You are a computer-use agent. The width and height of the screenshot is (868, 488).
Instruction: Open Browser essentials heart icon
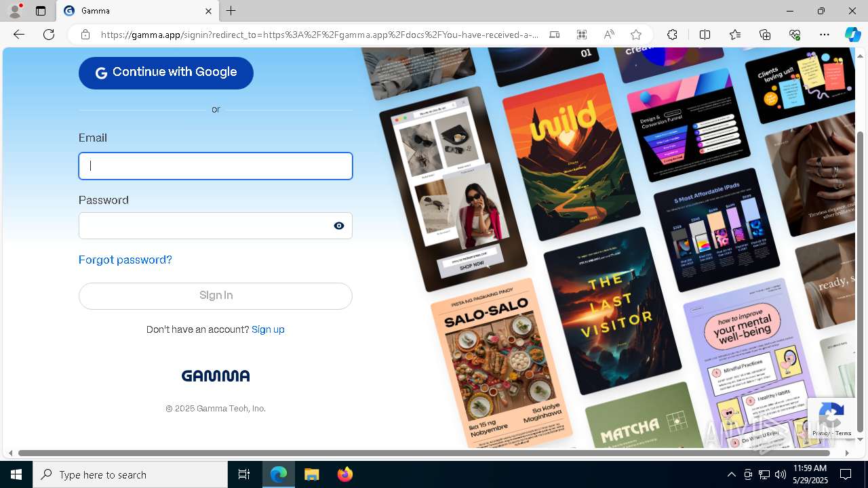(x=795, y=35)
